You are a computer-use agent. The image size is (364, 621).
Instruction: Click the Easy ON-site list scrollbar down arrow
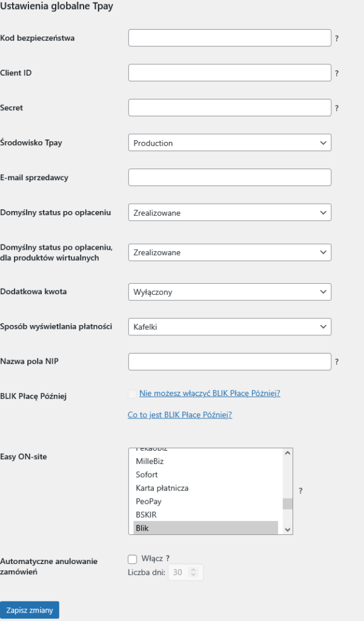point(288,529)
